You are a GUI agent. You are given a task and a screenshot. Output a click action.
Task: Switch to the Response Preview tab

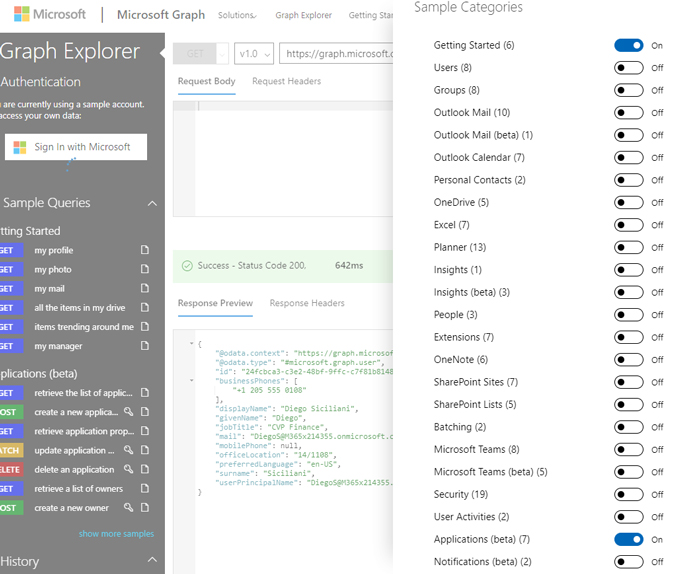(215, 303)
